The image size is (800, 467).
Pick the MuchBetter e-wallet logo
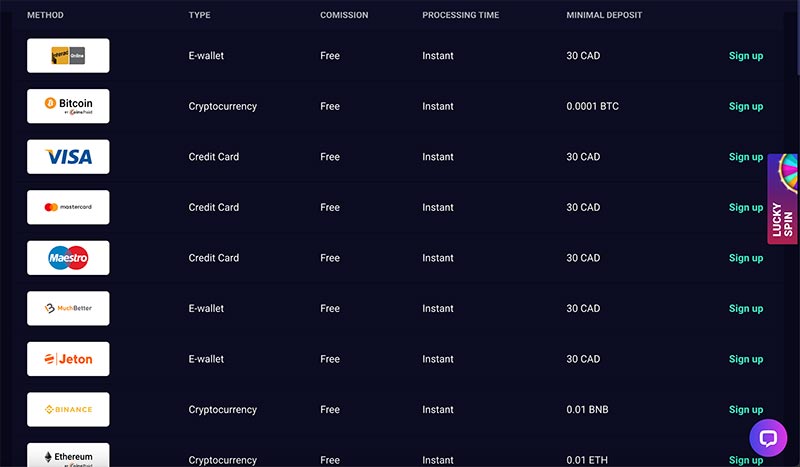(x=68, y=308)
